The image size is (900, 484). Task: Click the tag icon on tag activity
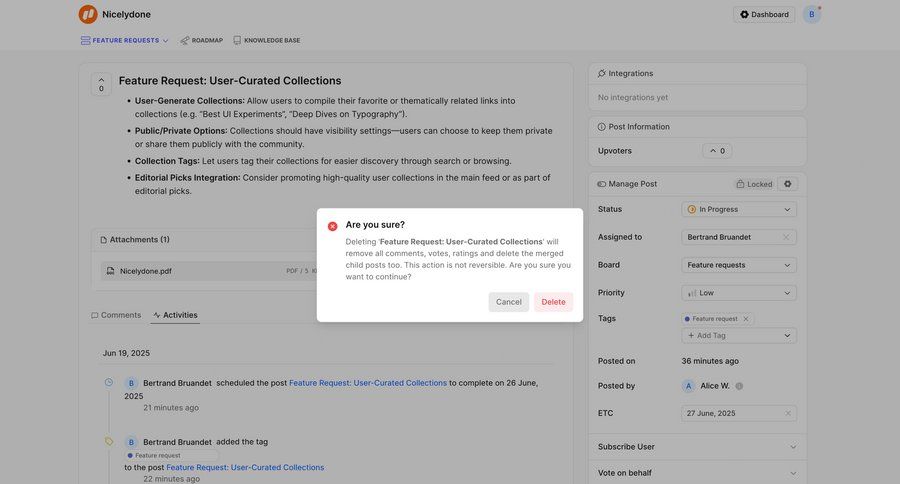pyautogui.click(x=109, y=442)
